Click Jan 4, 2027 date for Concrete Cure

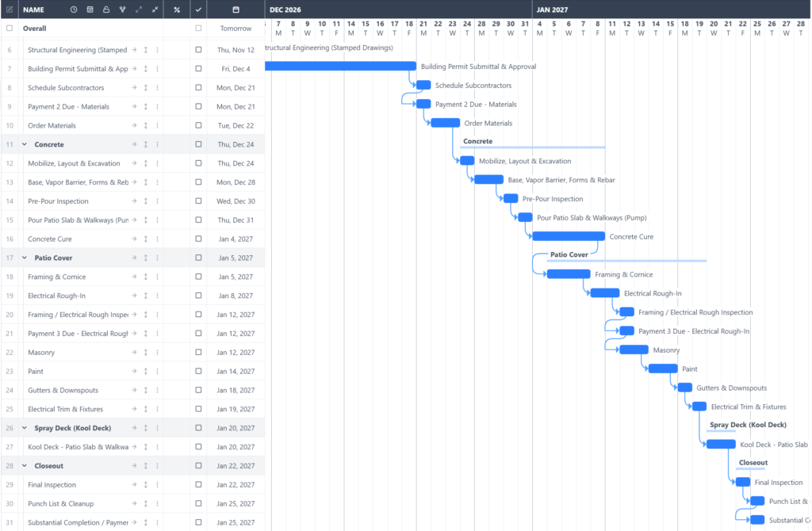236,239
